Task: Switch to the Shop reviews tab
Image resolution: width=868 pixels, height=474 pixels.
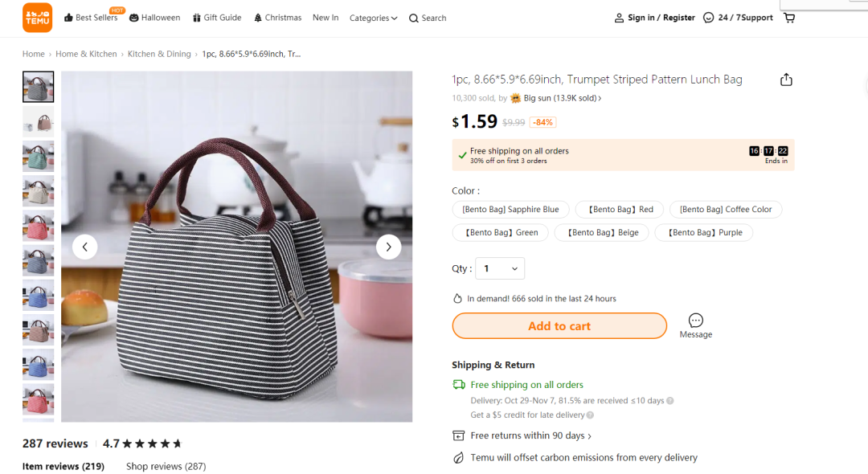Action: pyautogui.click(x=166, y=466)
